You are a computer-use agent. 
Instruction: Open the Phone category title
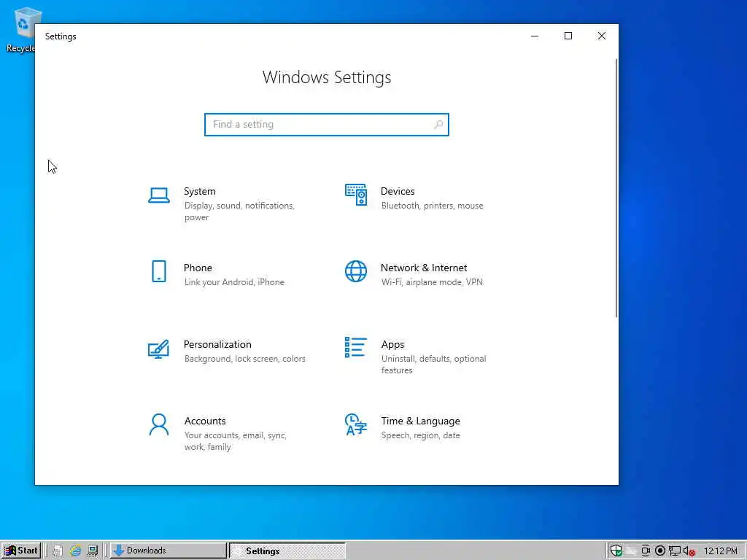point(198,268)
